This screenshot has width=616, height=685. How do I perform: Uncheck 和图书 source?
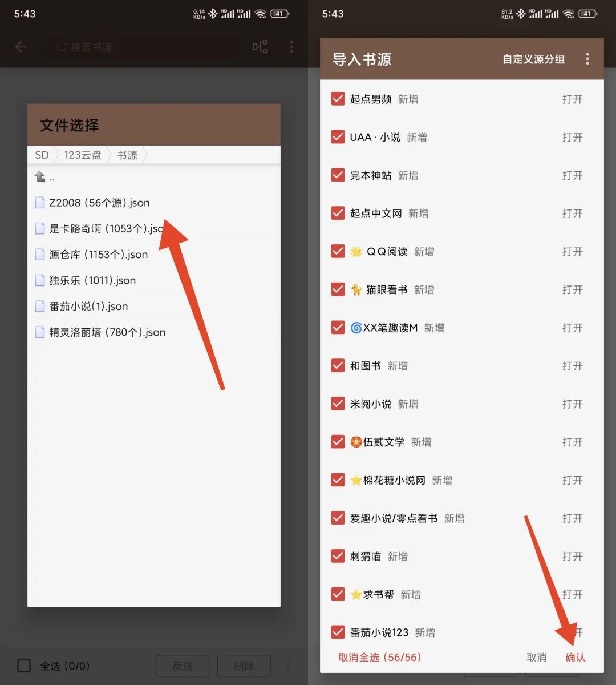(x=338, y=365)
